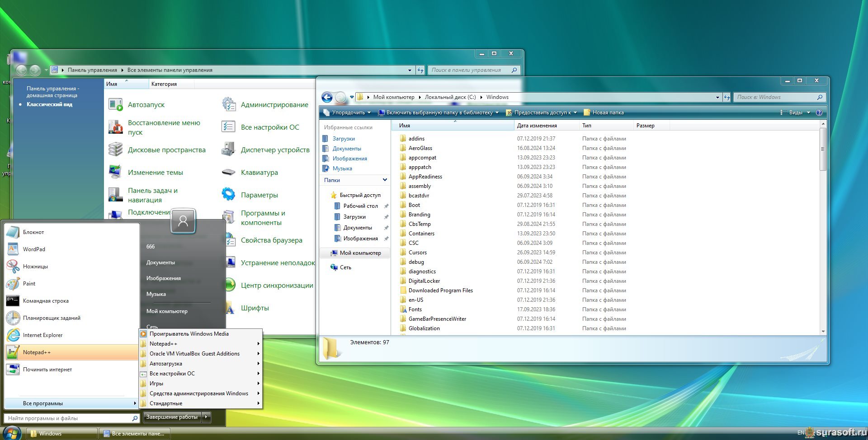Click the Explorer vertical scrollbar thumb
The height and width of the screenshot is (440, 868).
point(823,149)
